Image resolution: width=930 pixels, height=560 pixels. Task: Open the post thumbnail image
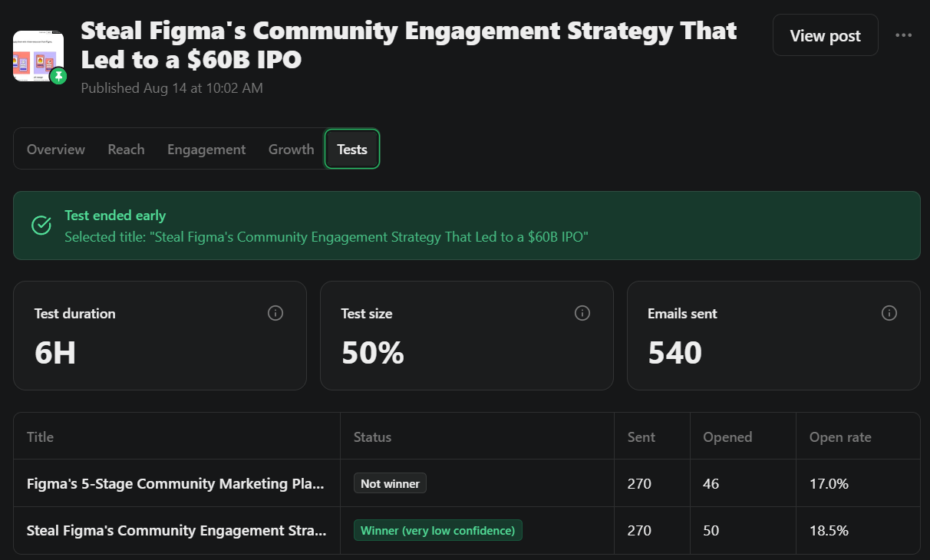(x=38, y=55)
